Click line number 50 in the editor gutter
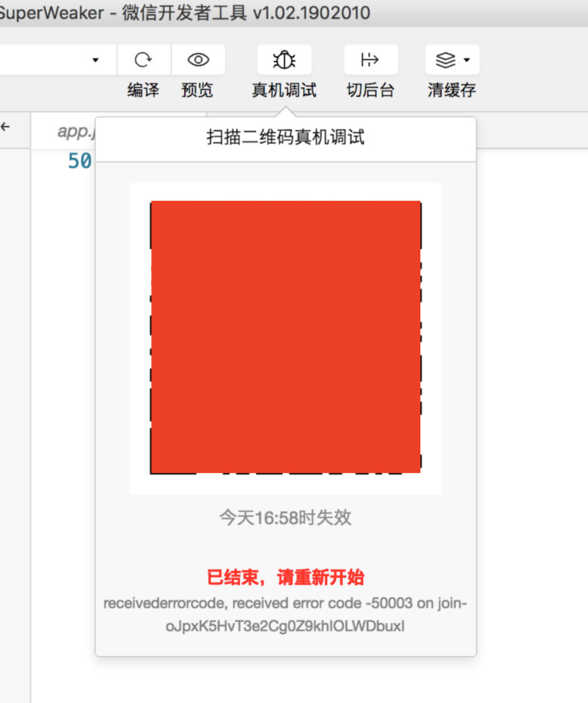Image resolution: width=588 pixels, height=703 pixels. (x=80, y=161)
